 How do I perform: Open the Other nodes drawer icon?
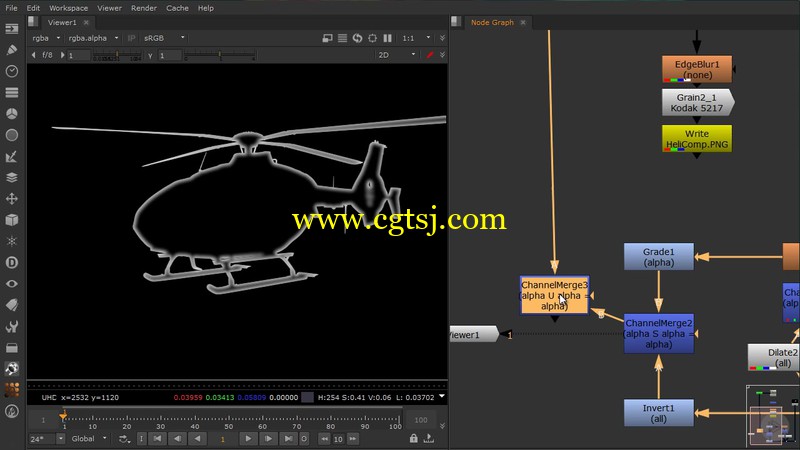11,348
